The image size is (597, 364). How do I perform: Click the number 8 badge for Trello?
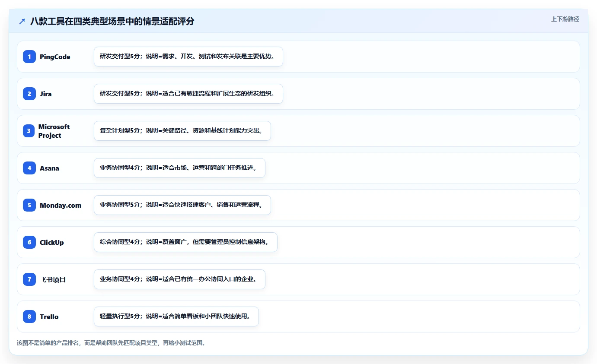click(29, 317)
